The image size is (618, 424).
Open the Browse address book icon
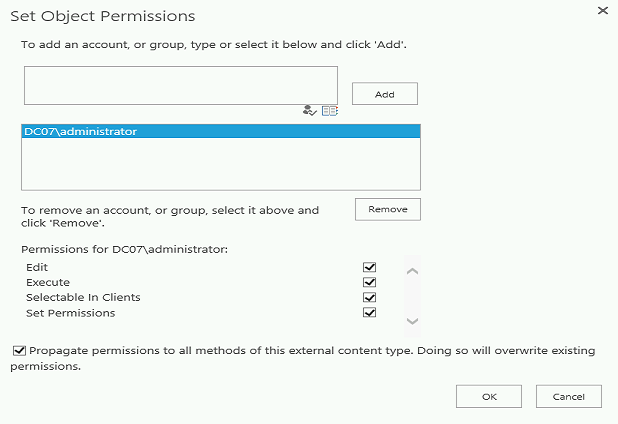point(329,111)
